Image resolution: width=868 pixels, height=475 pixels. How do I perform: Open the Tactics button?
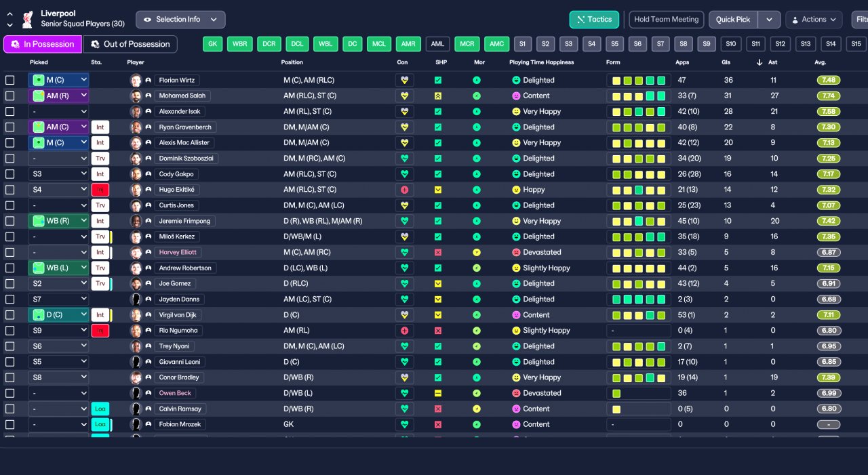coord(594,20)
